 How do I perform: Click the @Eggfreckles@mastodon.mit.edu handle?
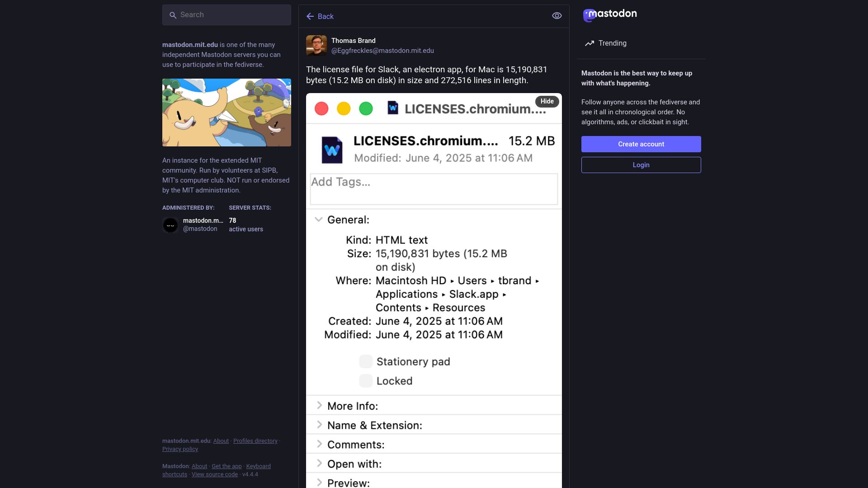click(x=382, y=51)
